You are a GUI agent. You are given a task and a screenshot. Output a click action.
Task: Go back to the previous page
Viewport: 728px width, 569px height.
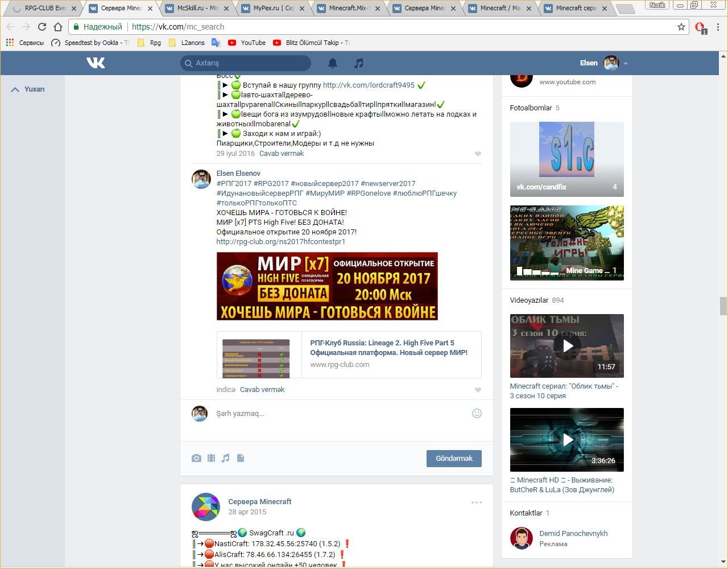(x=11, y=27)
